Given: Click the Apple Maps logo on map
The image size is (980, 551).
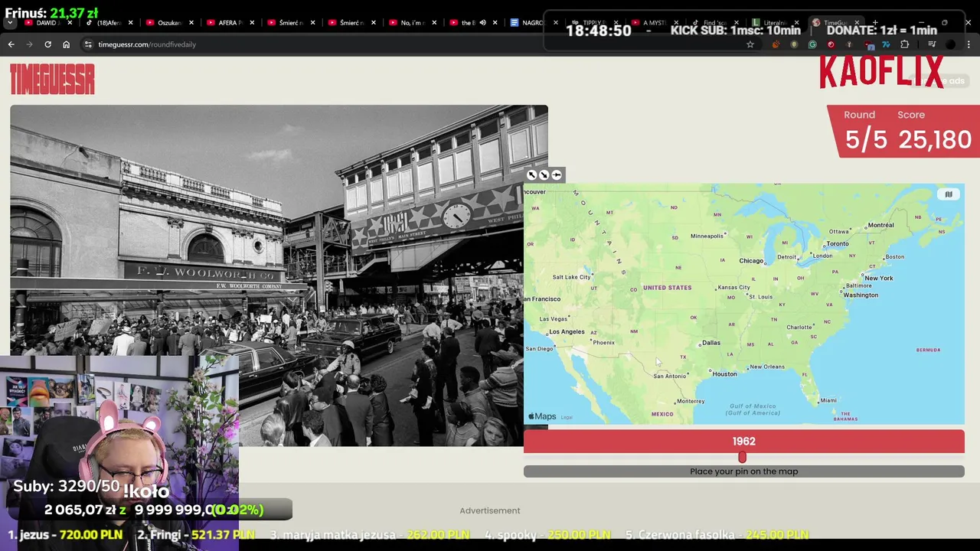Looking at the screenshot, I should coord(542,416).
